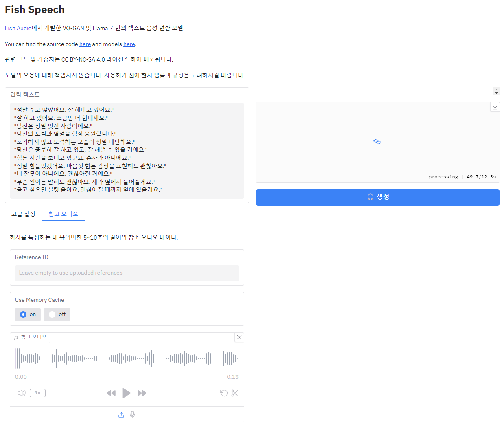504x422 pixels.
Task: Play the reference audio
Action: [x=127, y=393]
